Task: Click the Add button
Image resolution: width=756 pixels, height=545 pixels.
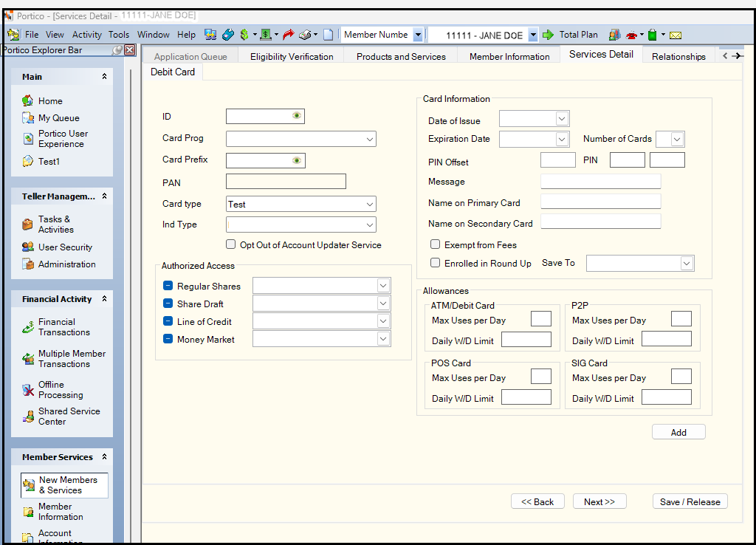Action: click(678, 432)
